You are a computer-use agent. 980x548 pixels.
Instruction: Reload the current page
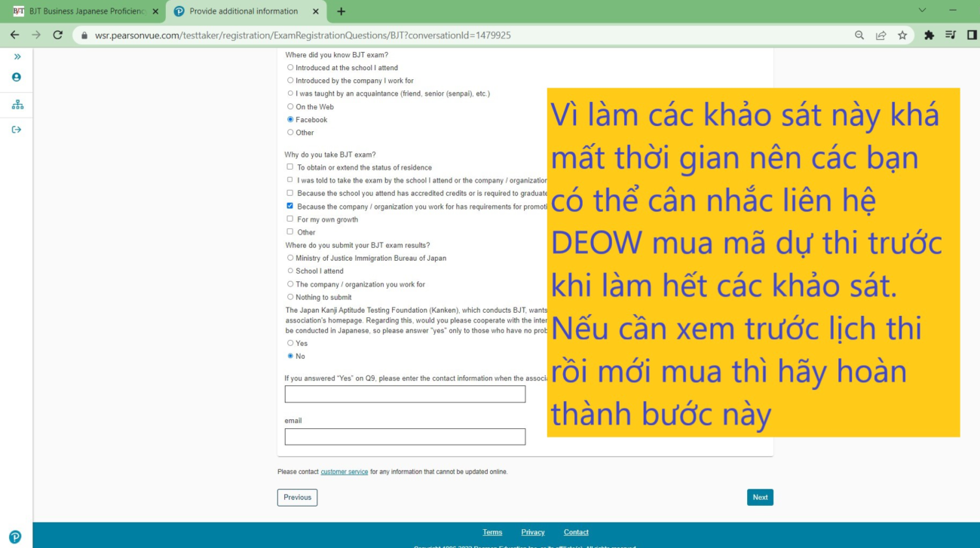tap(58, 35)
